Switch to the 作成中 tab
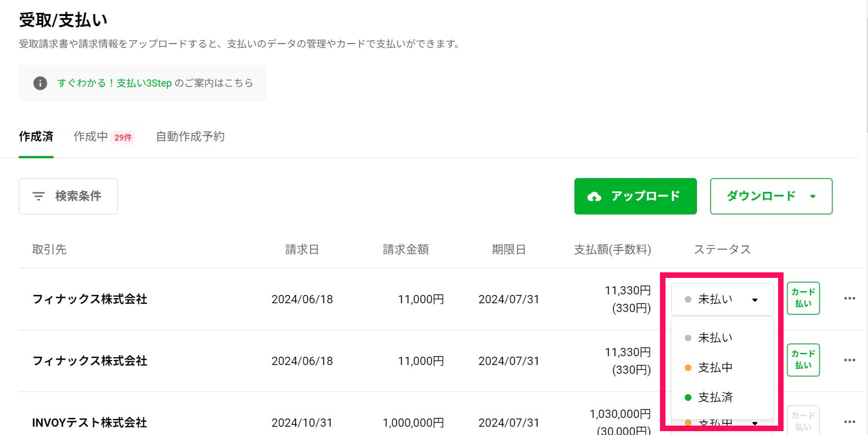868x435 pixels. (90, 137)
